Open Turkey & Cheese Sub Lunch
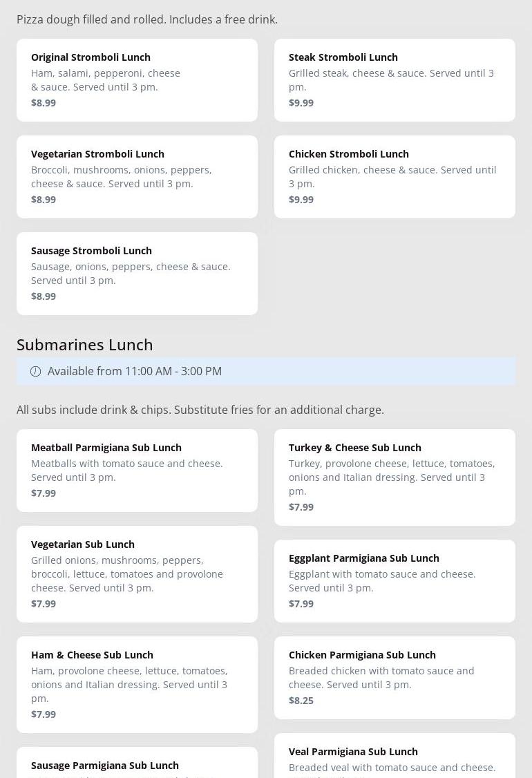The height and width of the screenshot is (778, 532). 395,477
